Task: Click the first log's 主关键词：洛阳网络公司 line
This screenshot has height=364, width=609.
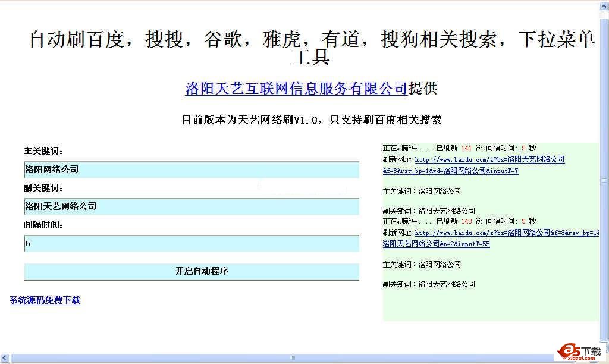Action: 422,191
